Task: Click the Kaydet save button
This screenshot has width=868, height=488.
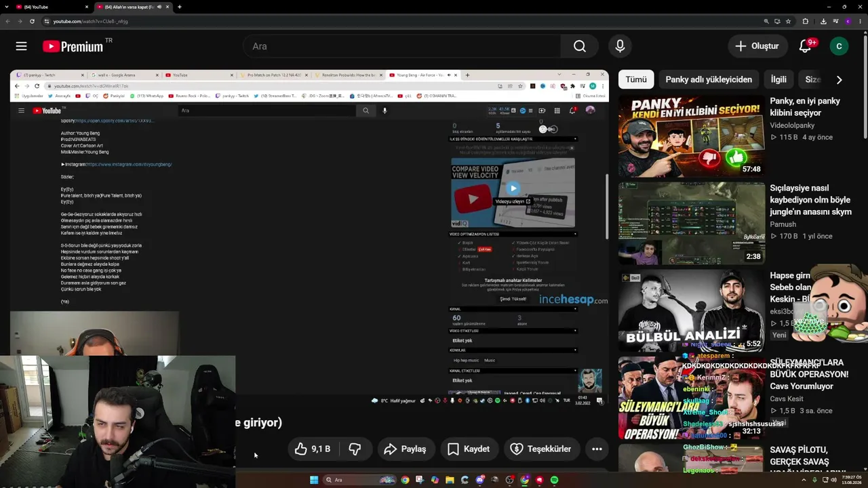Action: coord(469,449)
